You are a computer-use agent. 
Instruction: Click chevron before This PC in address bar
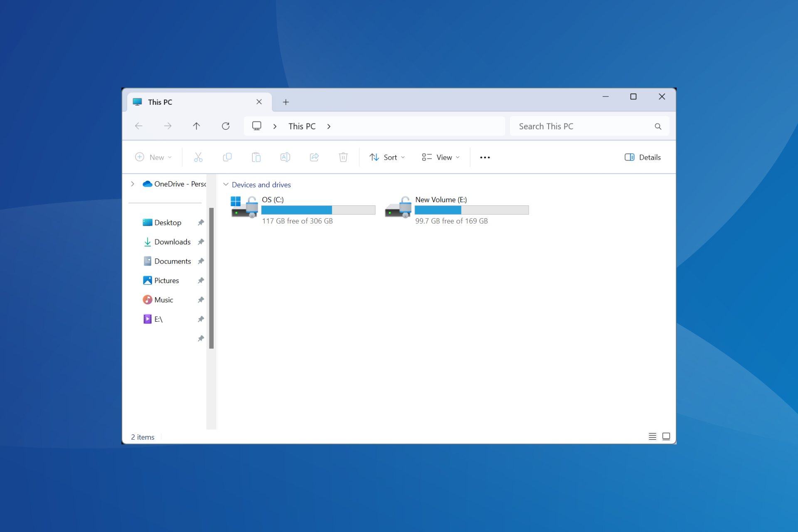pos(275,126)
